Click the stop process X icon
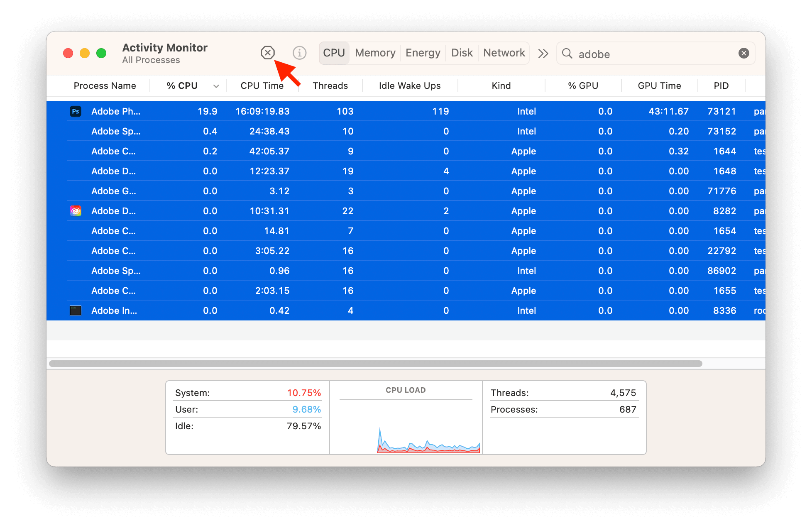812x528 pixels. pos(268,53)
